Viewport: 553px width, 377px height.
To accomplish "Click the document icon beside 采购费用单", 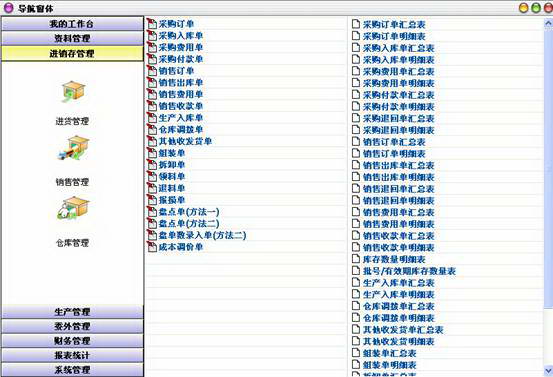I will coord(152,47).
